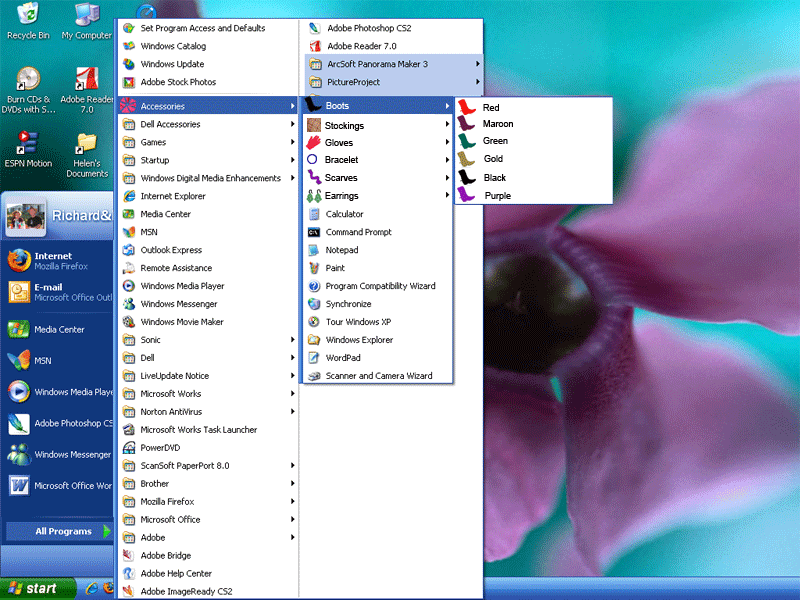
Task: Open Windows Movie Maker entry
Action: [x=208, y=322]
